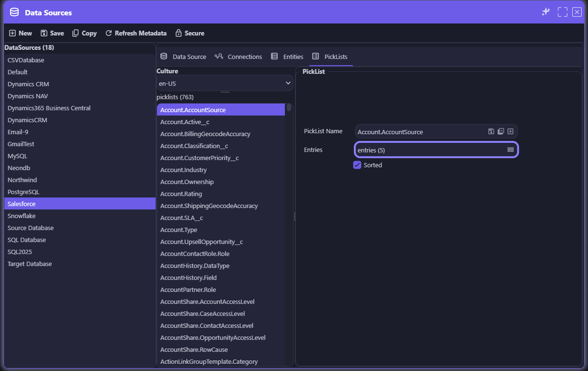Click the Copy toolbar button
Image resolution: width=588 pixels, height=371 pixels.
click(x=84, y=33)
